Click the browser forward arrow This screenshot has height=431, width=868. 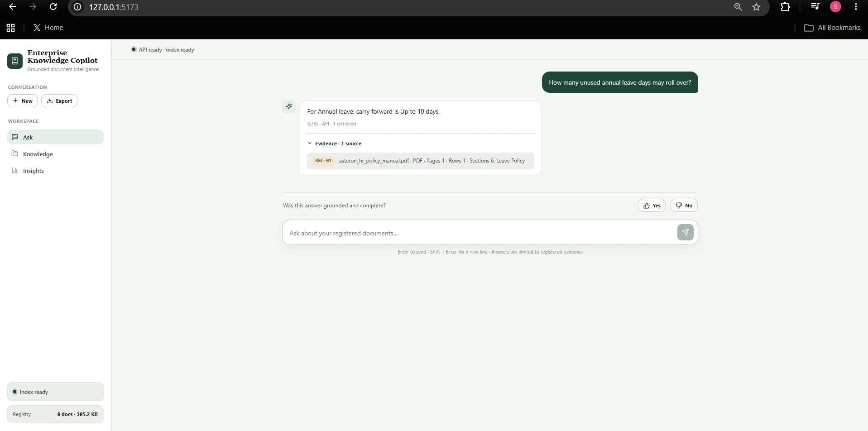[33, 7]
